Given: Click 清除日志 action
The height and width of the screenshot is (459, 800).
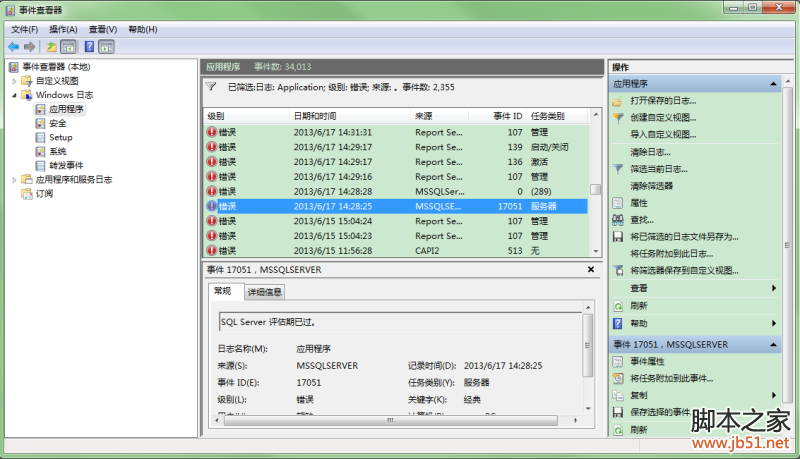Looking at the screenshot, I should [650, 152].
